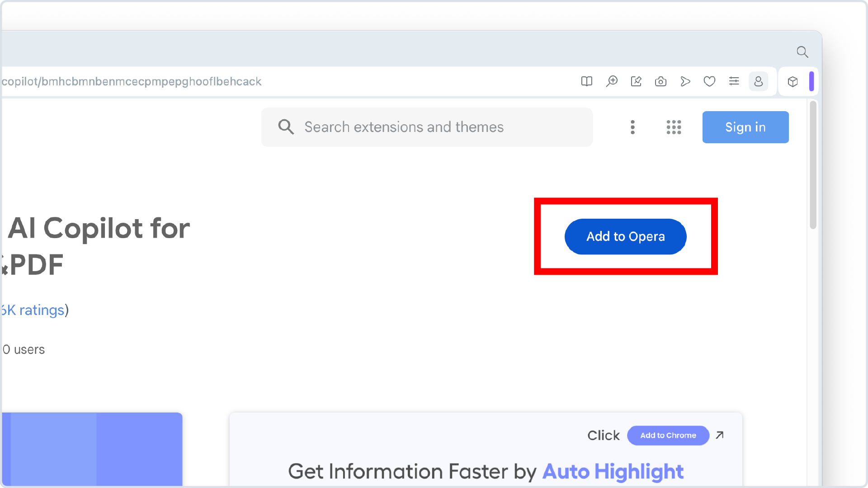Click the zoom-in magnifier toolbar icon
This screenshot has height=488, width=868.
(x=612, y=81)
